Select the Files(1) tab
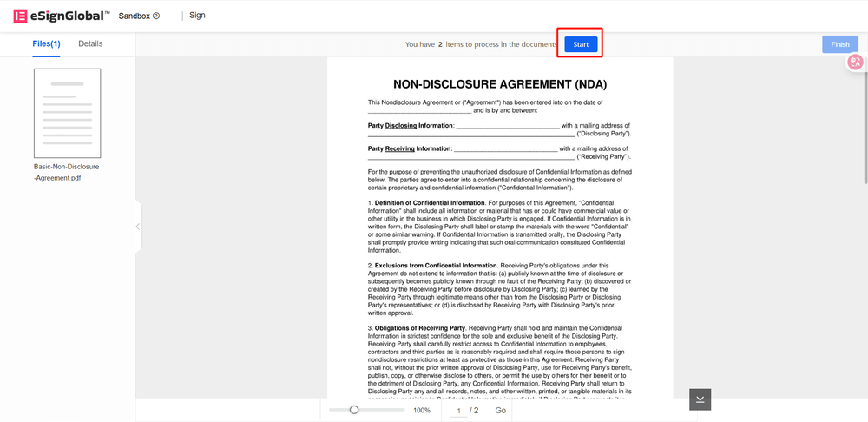Viewport: 868px width, 422px height. 46,43
